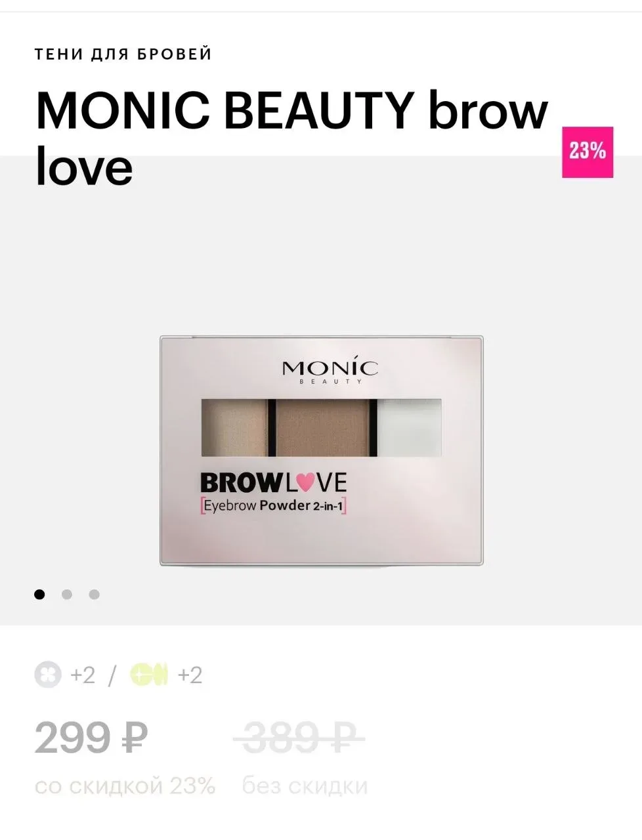This screenshot has width=642, height=840.
Task: Click the light beige powder shade
Action: pyautogui.click(x=234, y=427)
